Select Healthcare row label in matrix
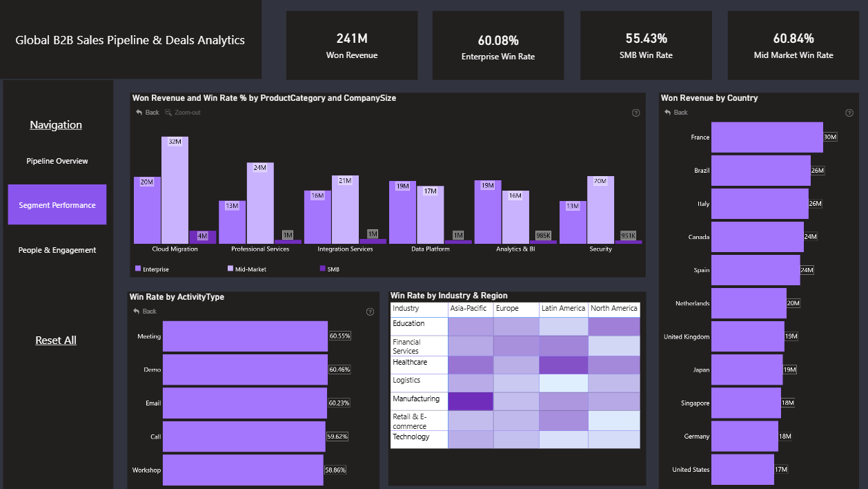 pos(420,365)
